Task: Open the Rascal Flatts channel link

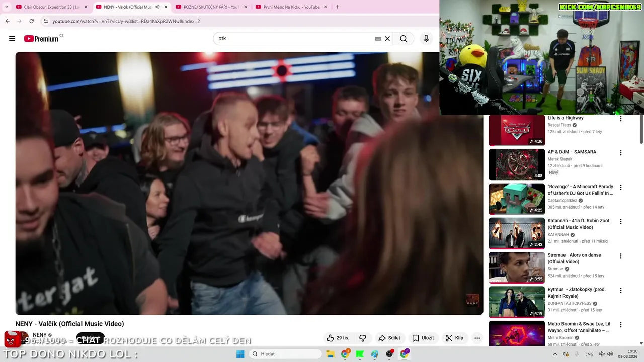Action: (559, 125)
